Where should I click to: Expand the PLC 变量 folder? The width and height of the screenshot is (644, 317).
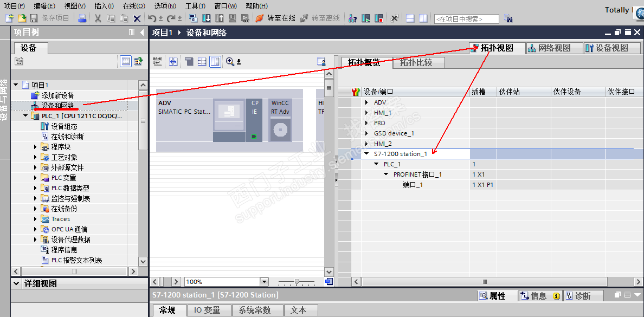[36, 178]
